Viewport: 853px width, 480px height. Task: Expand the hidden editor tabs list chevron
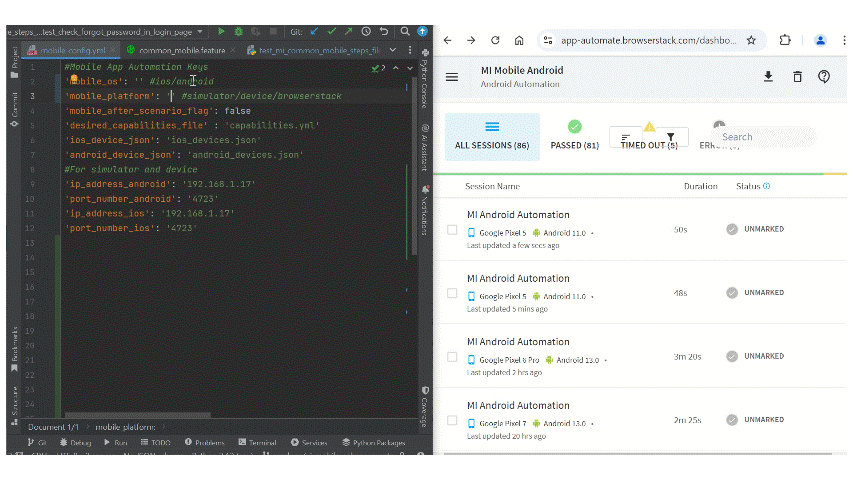click(392, 49)
